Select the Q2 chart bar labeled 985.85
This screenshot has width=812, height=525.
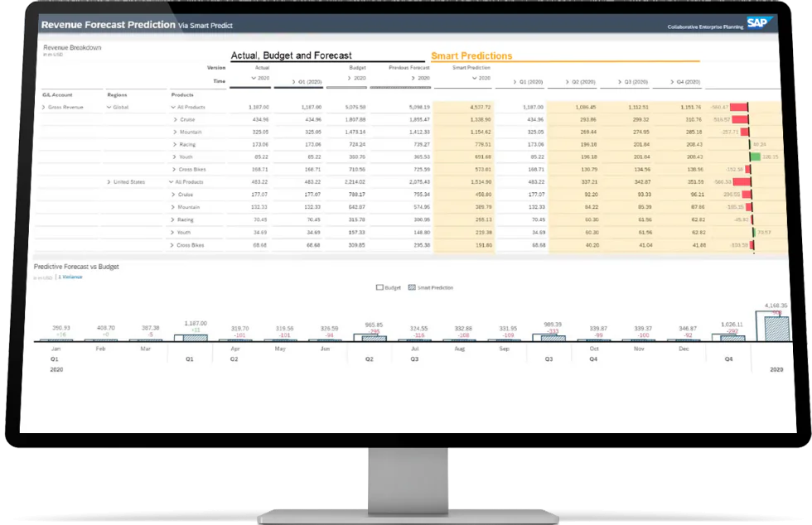coord(370,338)
